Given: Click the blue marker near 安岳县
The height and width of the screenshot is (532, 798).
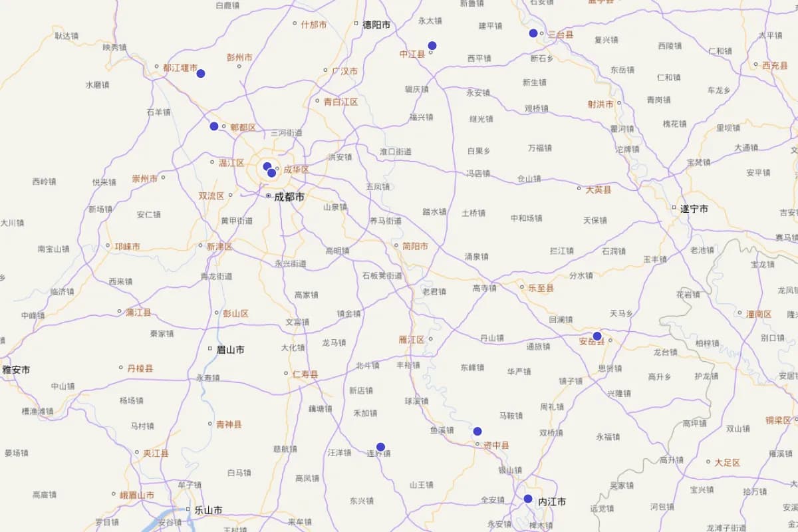Looking at the screenshot, I should click(597, 337).
